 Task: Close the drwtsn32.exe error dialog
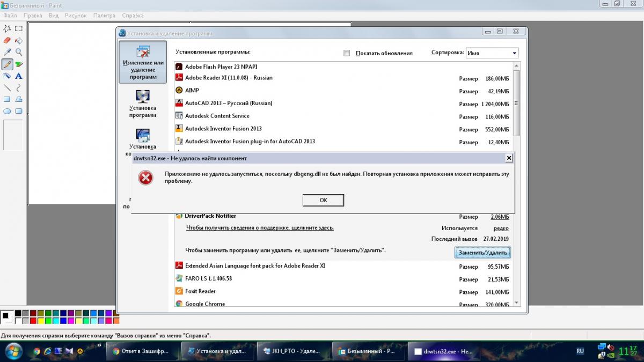(x=509, y=158)
